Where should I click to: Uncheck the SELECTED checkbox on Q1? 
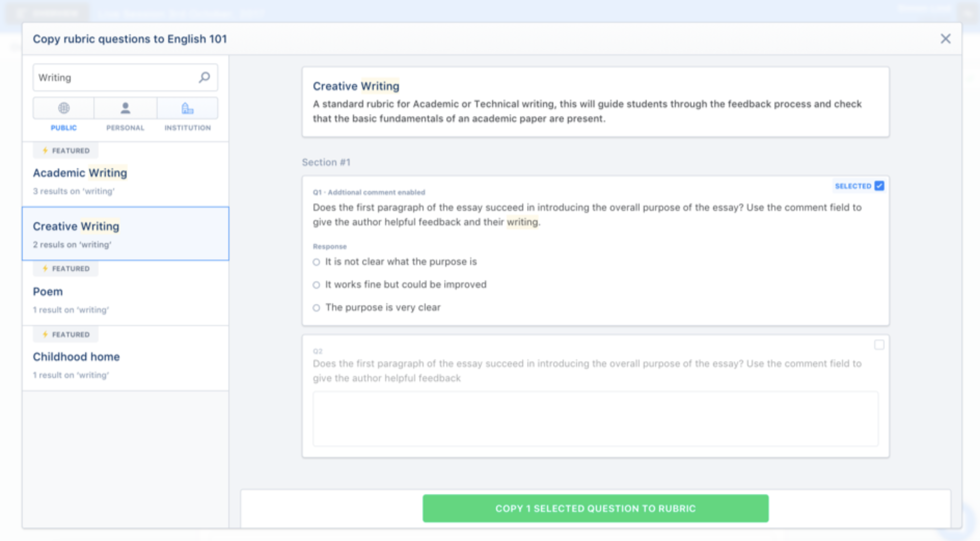[879, 185]
